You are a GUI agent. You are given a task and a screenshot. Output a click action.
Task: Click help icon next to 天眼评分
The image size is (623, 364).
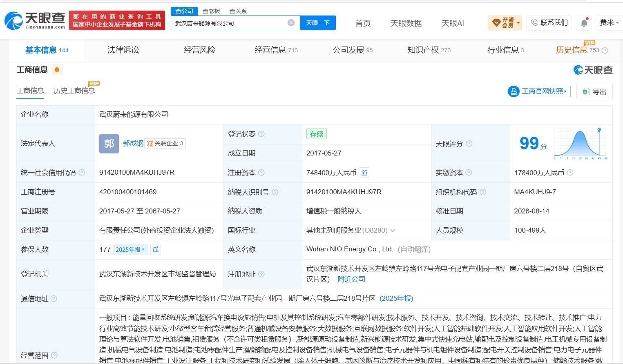click(469, 144)
